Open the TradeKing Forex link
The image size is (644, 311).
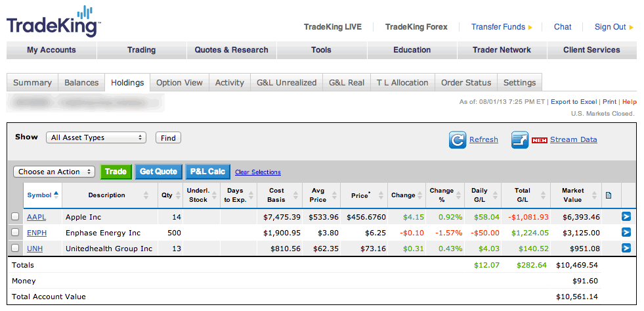coord(416,27)
